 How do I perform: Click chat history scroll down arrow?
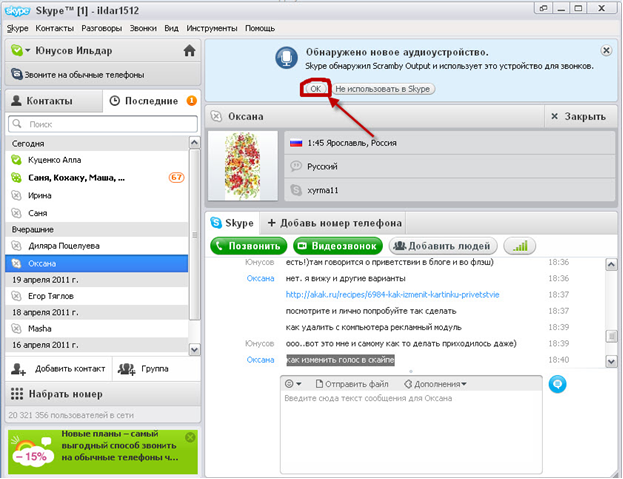click(x=611, y=361)
